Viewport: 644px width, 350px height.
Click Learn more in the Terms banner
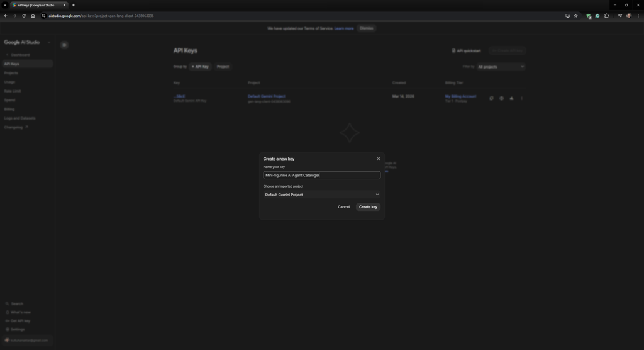point(344,28)
